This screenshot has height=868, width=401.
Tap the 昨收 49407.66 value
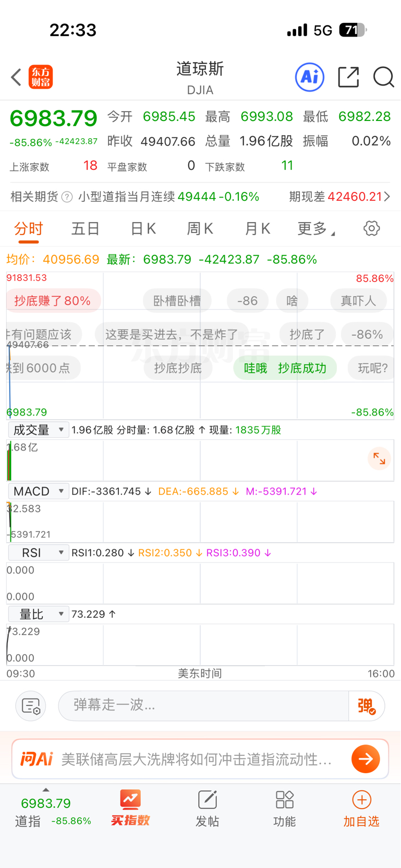(x=168, y=141)
